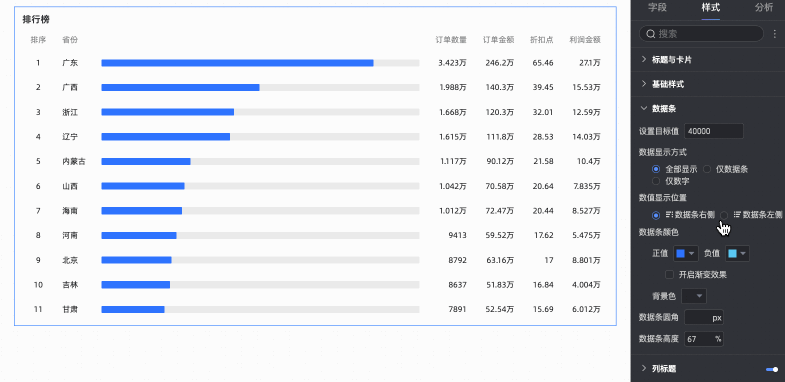Click the chevron icon beside 标题与卡片
The image size is (785, 382).
[644, 59]
